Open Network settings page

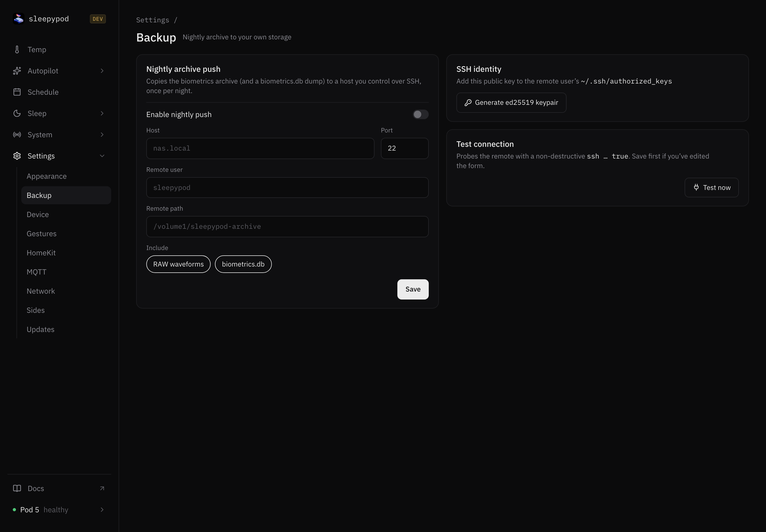point(66,291)
